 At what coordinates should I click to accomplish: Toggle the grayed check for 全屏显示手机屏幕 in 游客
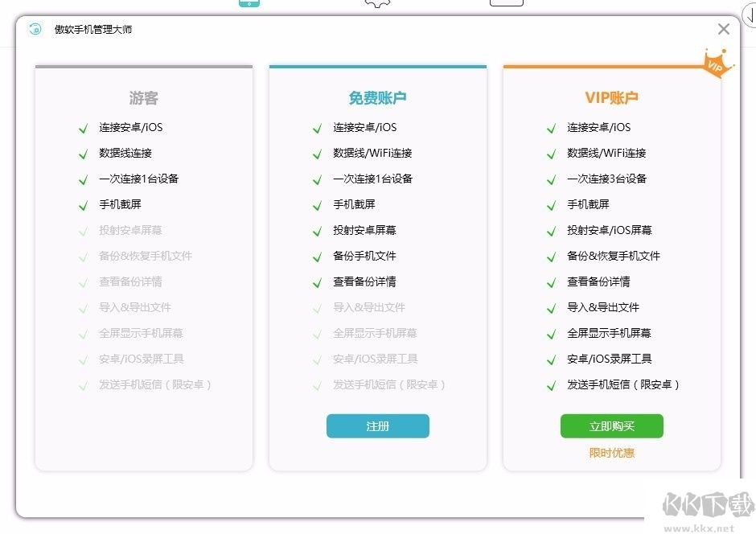[x=84, y=333]
